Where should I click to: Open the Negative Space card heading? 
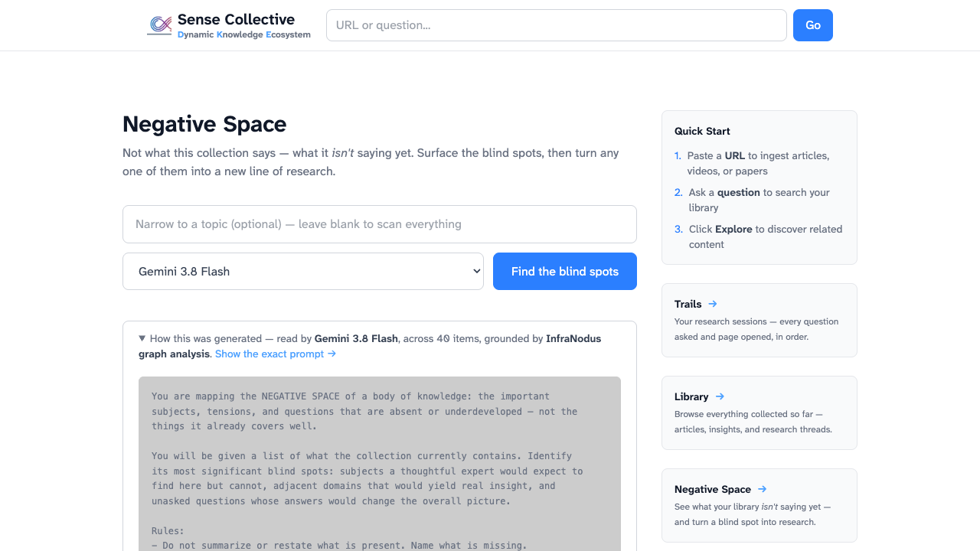[x=713, y=489]
